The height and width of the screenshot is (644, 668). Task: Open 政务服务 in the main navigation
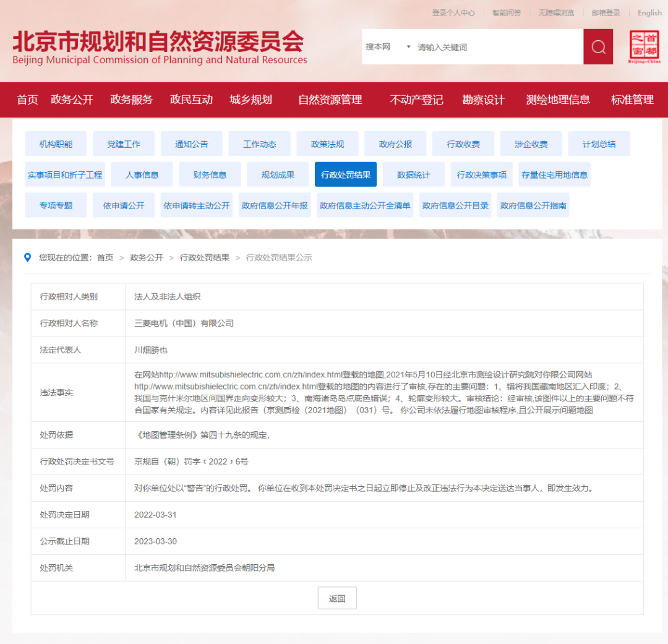click(x=132, y=100)
